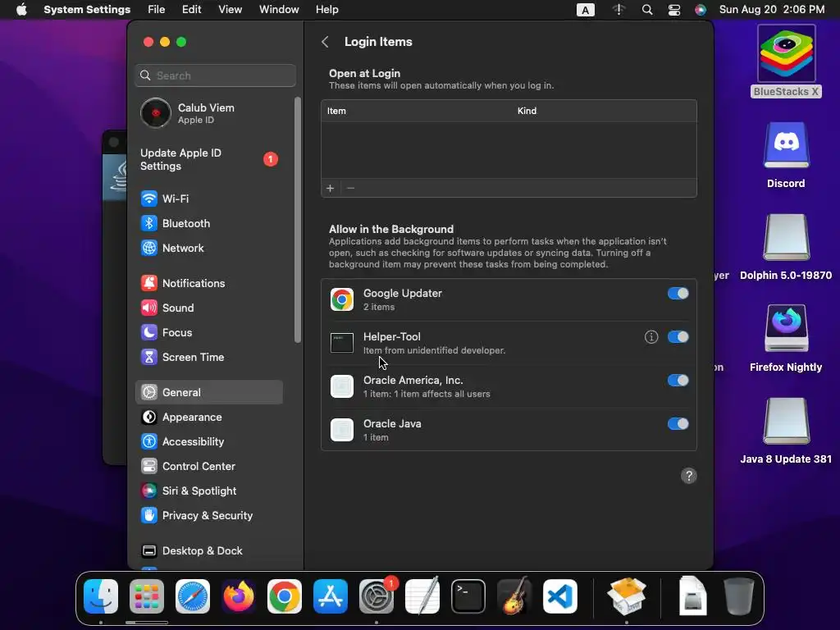Open the View menu
Screen dimensions: 840x630
coord(231,10)
